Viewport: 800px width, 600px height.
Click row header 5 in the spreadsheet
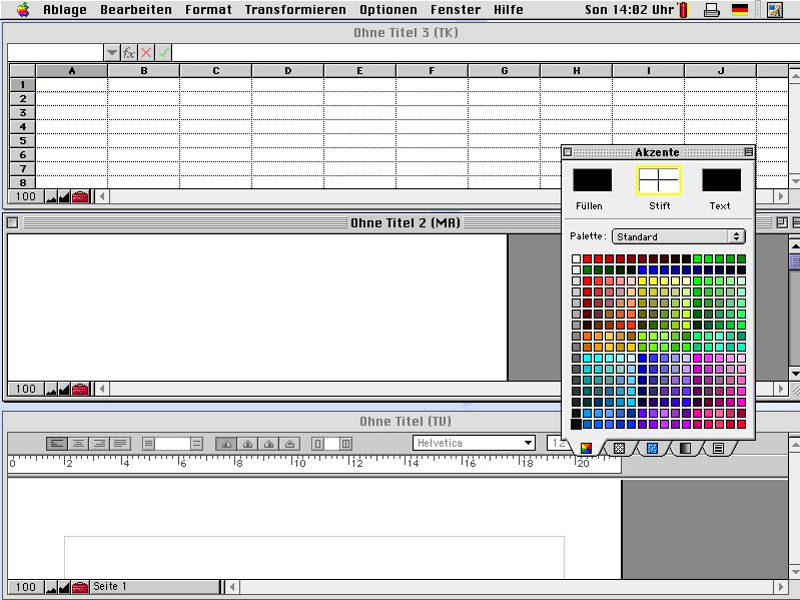[22, 141]
